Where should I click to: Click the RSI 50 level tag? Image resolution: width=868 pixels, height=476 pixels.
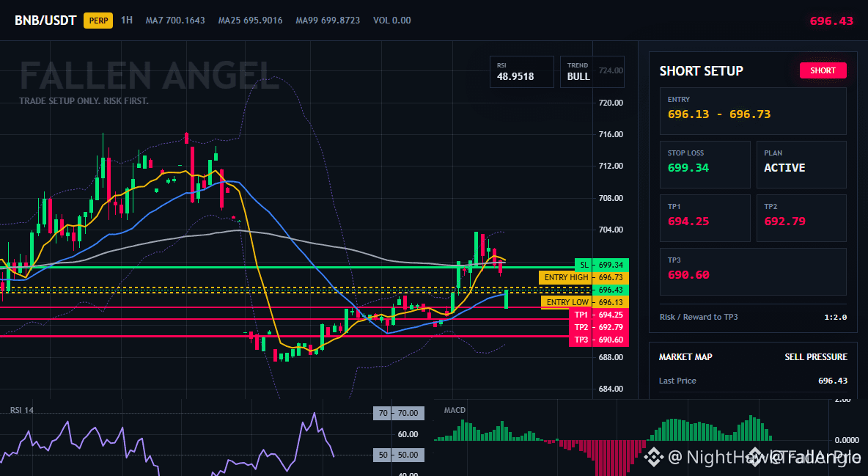399,455
